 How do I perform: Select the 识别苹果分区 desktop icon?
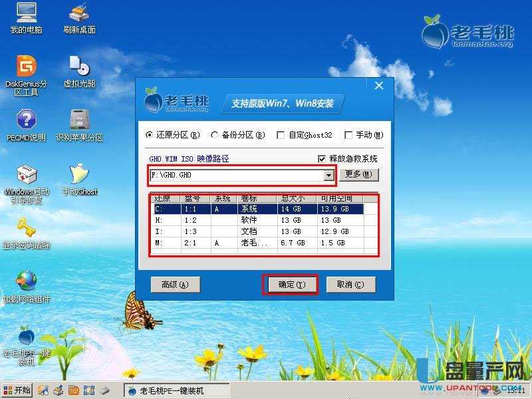coord(79,121)
